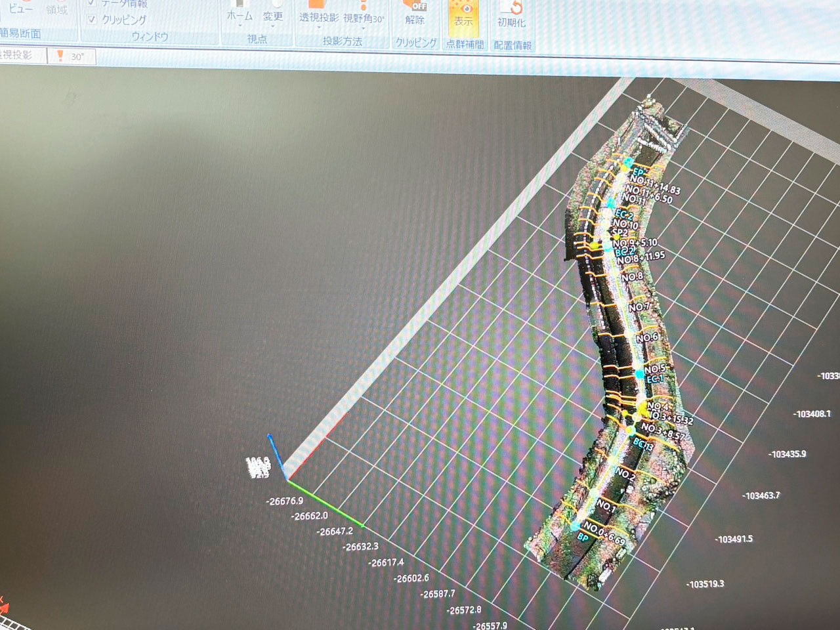This screenshot has height=630, width=840.
Task: Click 解除 to turn off clipping
Action: pos(415,14)
